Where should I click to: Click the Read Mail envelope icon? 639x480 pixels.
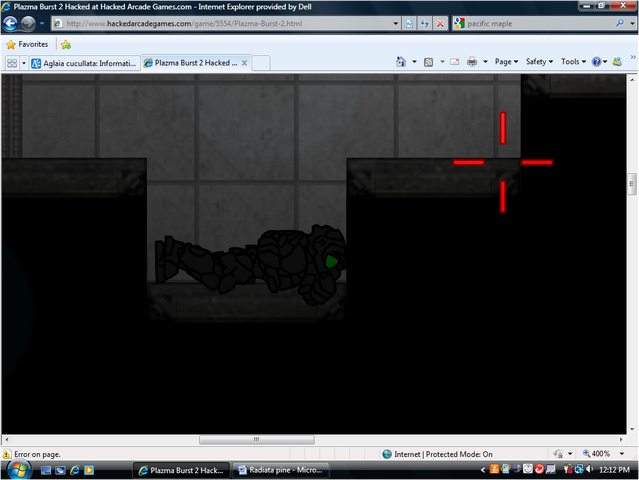click(455, 62)
